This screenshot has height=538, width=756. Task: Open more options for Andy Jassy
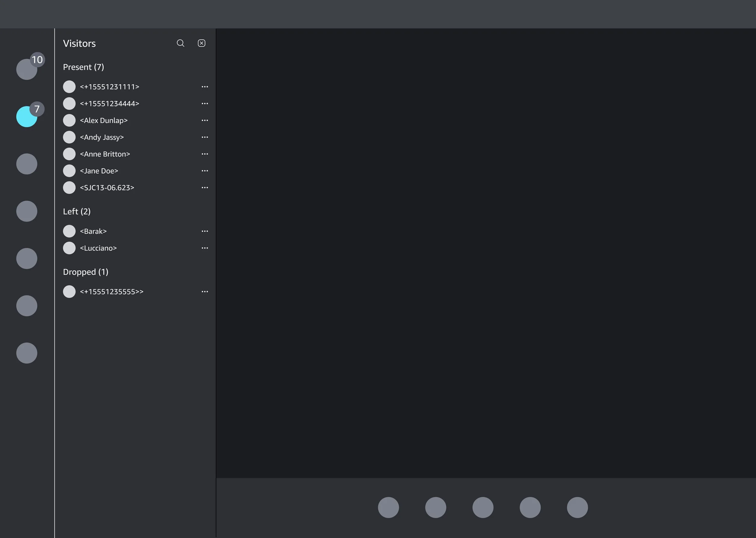(x=205, y=137)
